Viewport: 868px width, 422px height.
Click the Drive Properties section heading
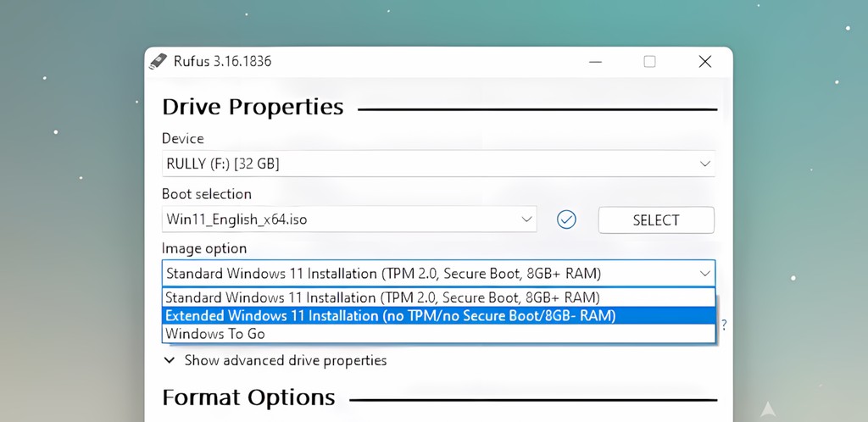tap(253, 107)
